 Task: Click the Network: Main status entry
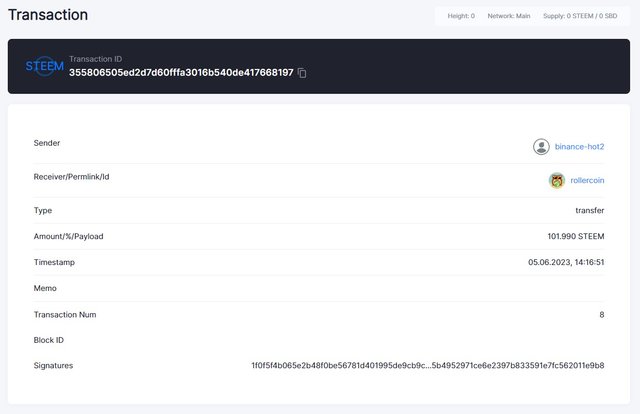pos(509,16)
